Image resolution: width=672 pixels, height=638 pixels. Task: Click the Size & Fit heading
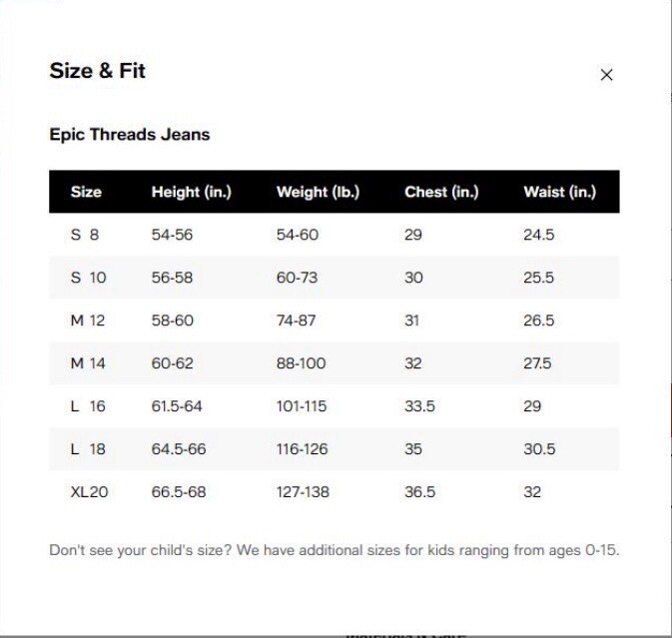[x=97, y=71]
